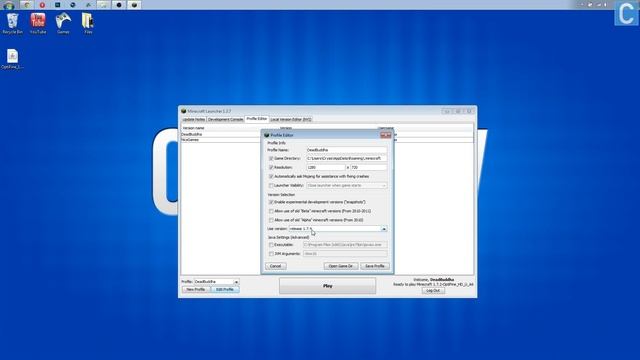The width and height of the screenshot is (640, 360).
Task: Click the resolution height field showing 720
Action: 369,167
